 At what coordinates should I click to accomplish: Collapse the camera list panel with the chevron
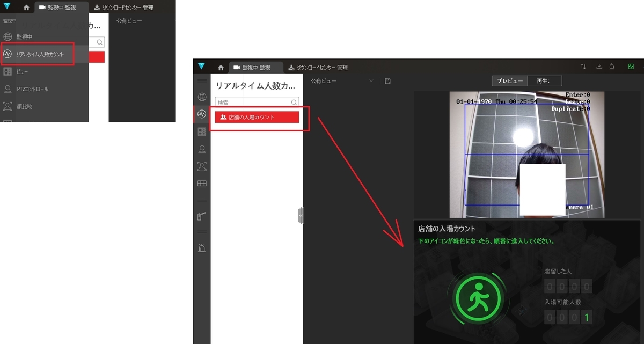(301, 215)
